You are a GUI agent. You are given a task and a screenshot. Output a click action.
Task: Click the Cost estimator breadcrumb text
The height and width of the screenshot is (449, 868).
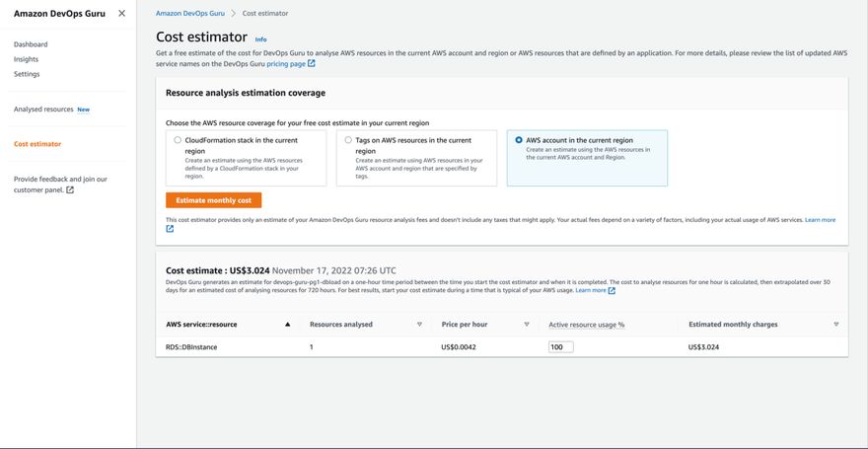(x=265, y=13)
